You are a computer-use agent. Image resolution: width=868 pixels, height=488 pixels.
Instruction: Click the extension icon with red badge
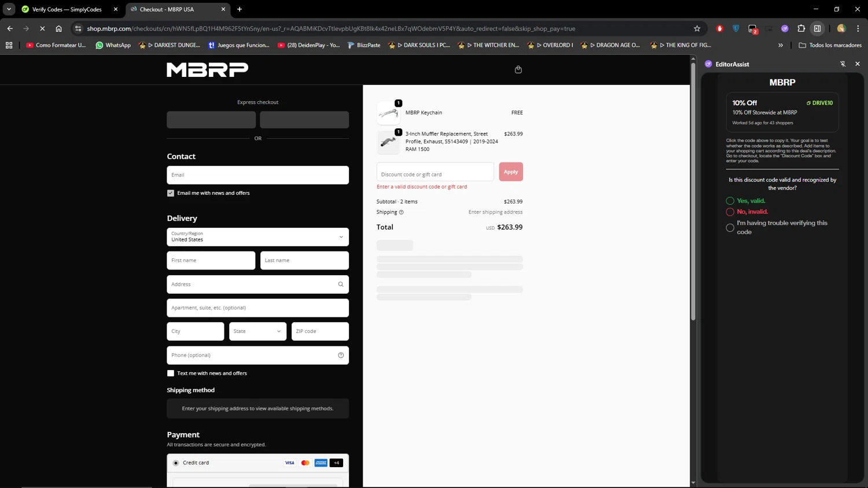click(x=752, y=28)
